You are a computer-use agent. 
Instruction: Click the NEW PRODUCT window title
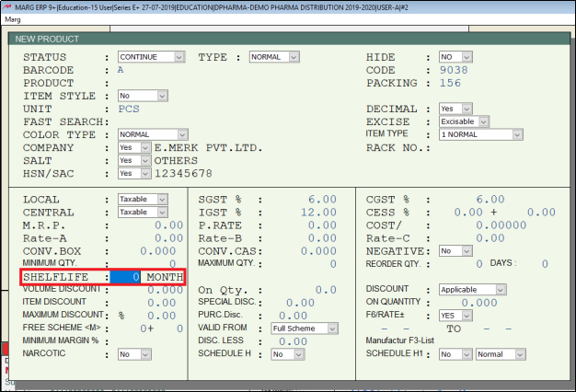click(x=47, y=39)
